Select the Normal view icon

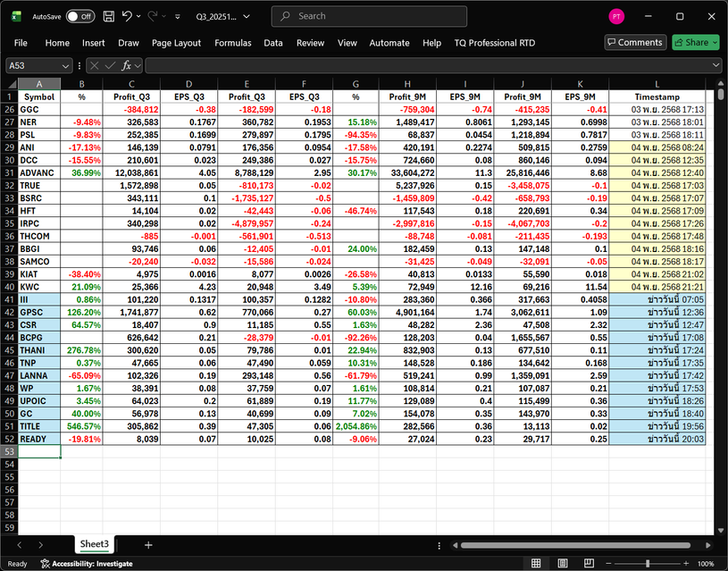(536, 564)
